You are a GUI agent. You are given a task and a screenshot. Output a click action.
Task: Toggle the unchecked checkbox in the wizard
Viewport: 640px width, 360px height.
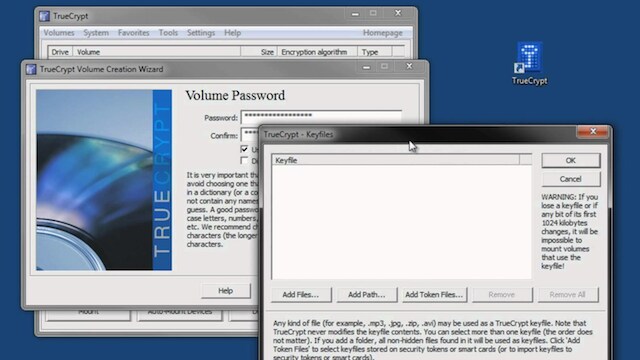tap(244, 160)
